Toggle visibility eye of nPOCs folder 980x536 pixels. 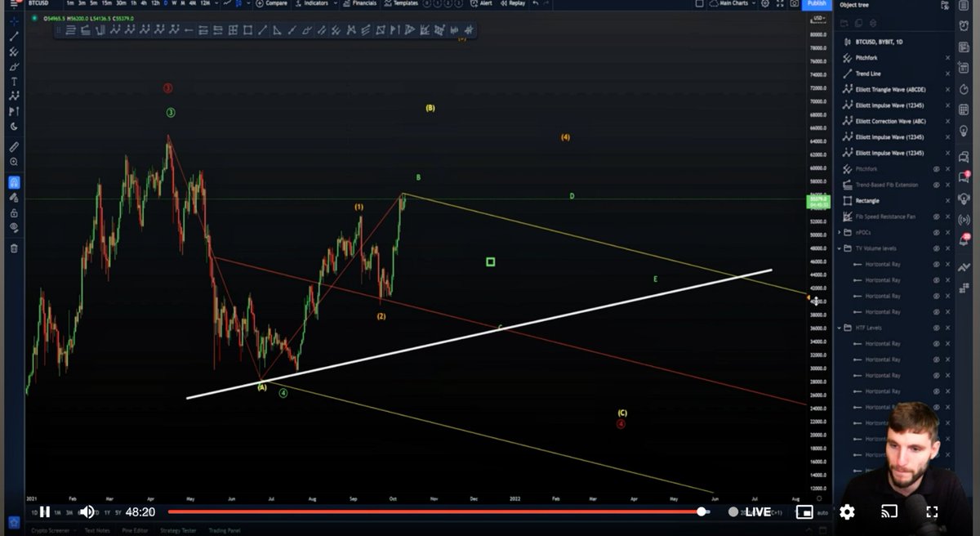point(937,233)
